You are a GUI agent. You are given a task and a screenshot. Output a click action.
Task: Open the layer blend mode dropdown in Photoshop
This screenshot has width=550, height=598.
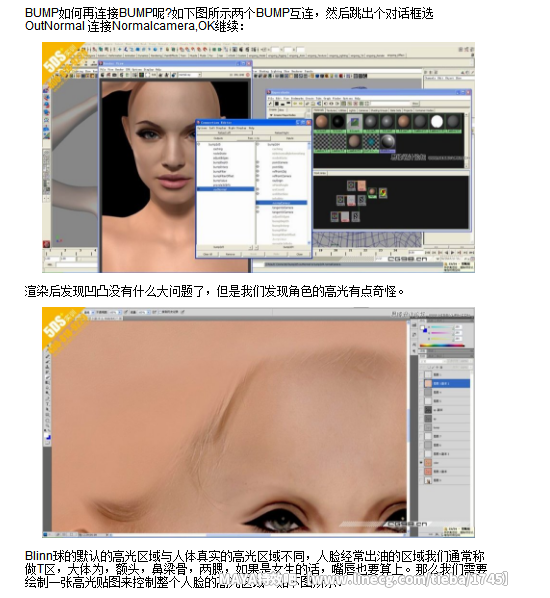(433, 361)
